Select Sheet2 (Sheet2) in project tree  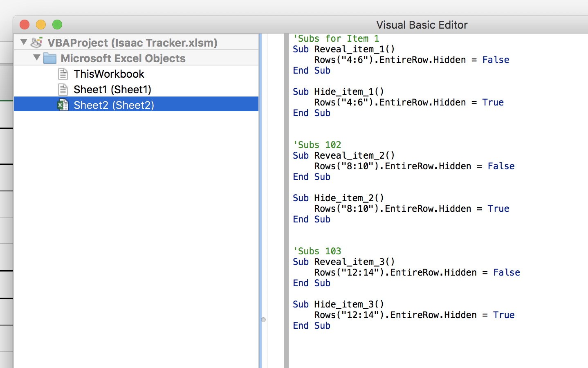tap(136, 104)
